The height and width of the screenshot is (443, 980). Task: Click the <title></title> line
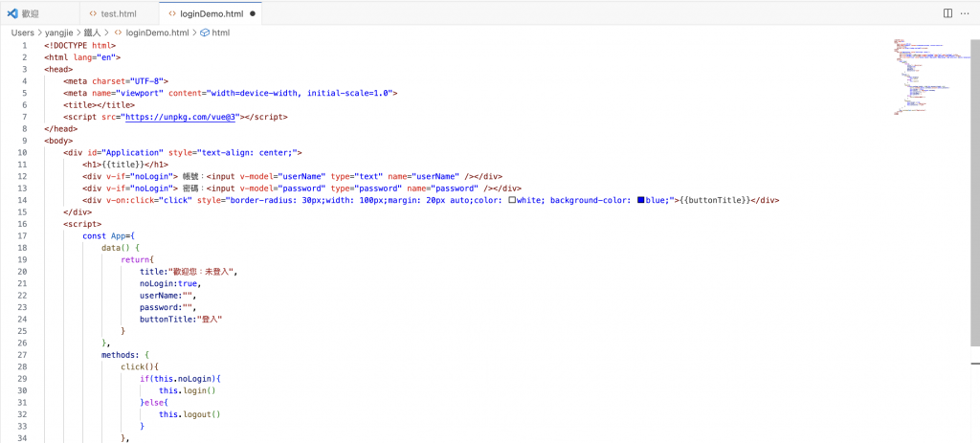click(99, 105)
